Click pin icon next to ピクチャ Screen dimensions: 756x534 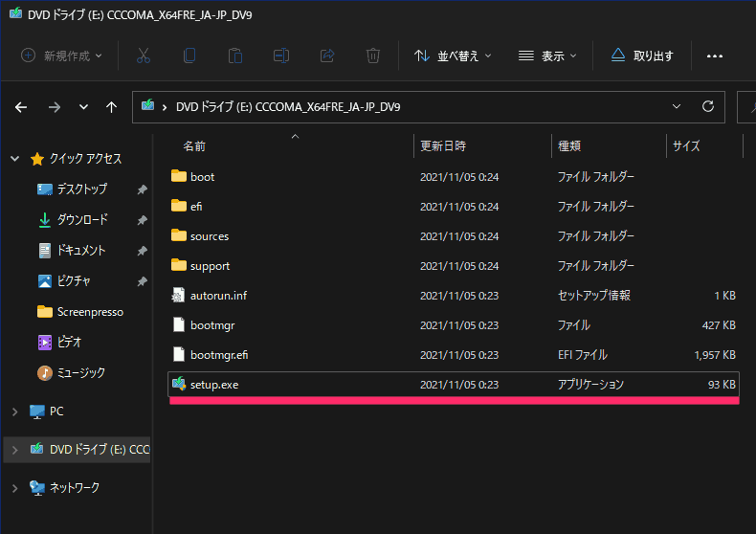[142, 281]
